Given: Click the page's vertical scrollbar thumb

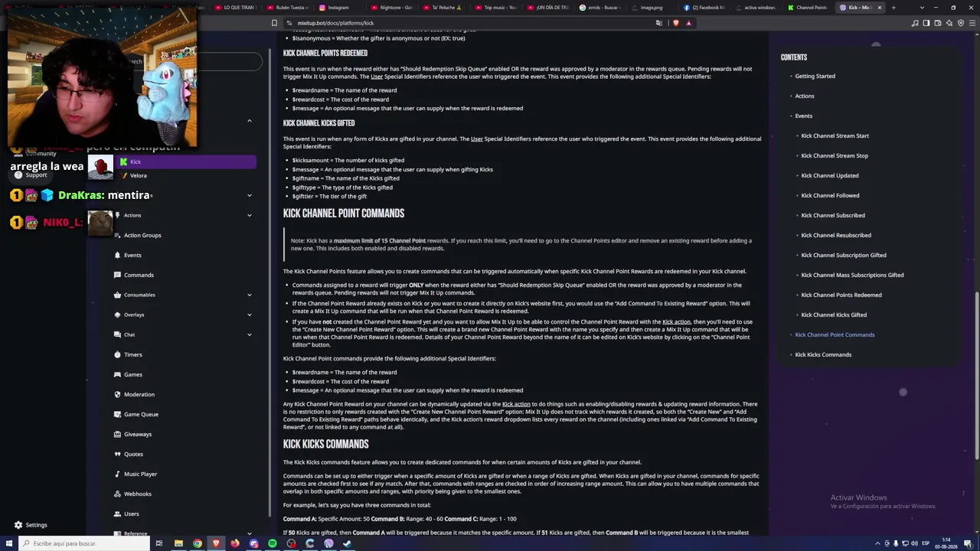Looking at the screenshot, I should [976, 375].
